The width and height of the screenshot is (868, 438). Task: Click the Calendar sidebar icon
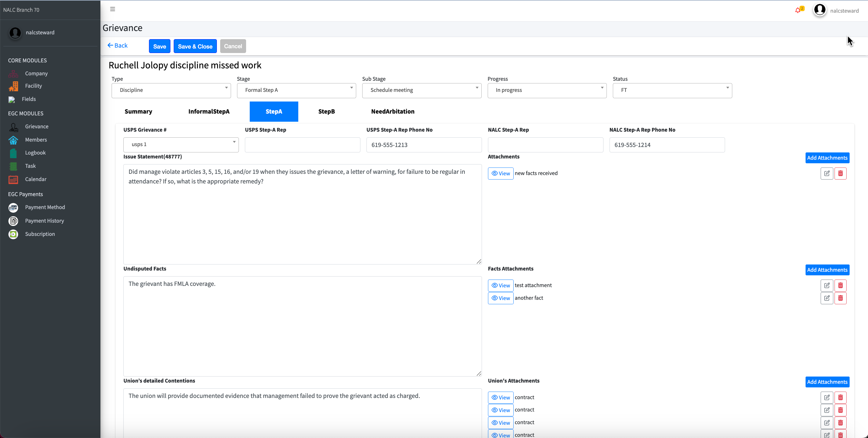(x=13, y=180)
